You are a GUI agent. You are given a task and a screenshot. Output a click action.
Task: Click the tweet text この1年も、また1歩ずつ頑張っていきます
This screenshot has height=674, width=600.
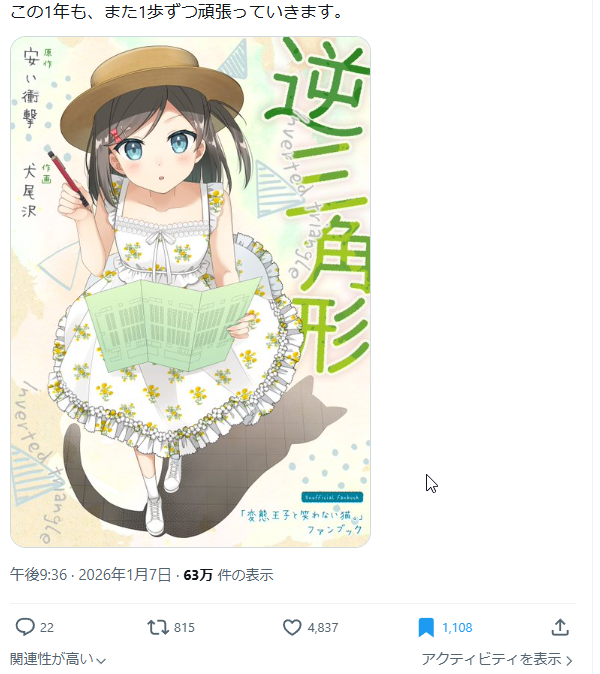(176, 12)
